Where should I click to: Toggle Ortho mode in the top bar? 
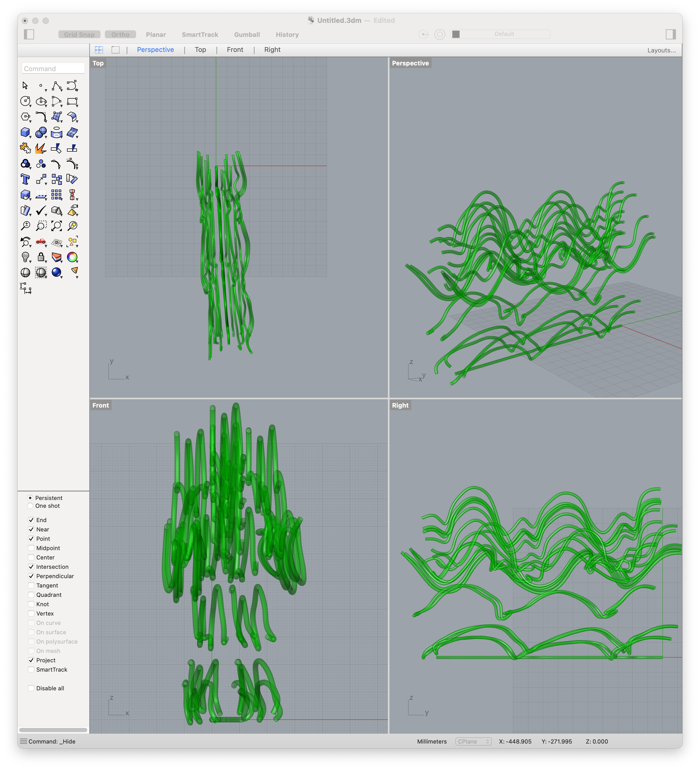(x=120, y=34)
